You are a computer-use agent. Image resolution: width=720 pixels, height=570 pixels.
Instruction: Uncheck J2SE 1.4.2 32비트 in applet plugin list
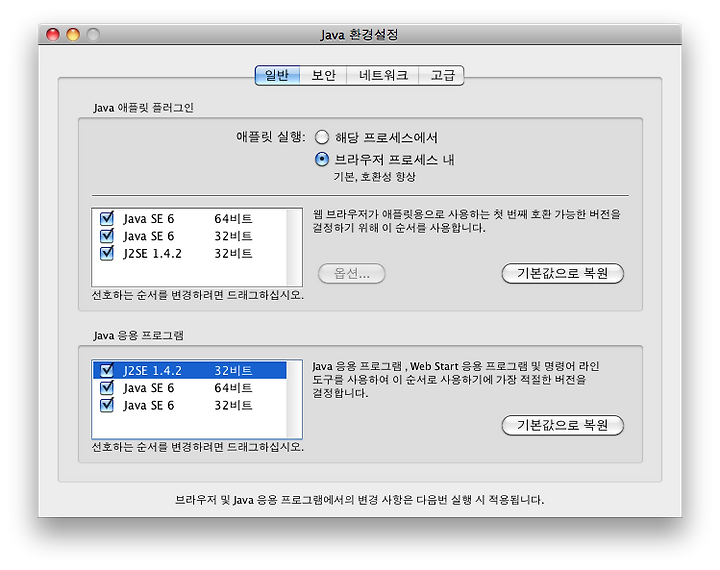coord(107,253)
